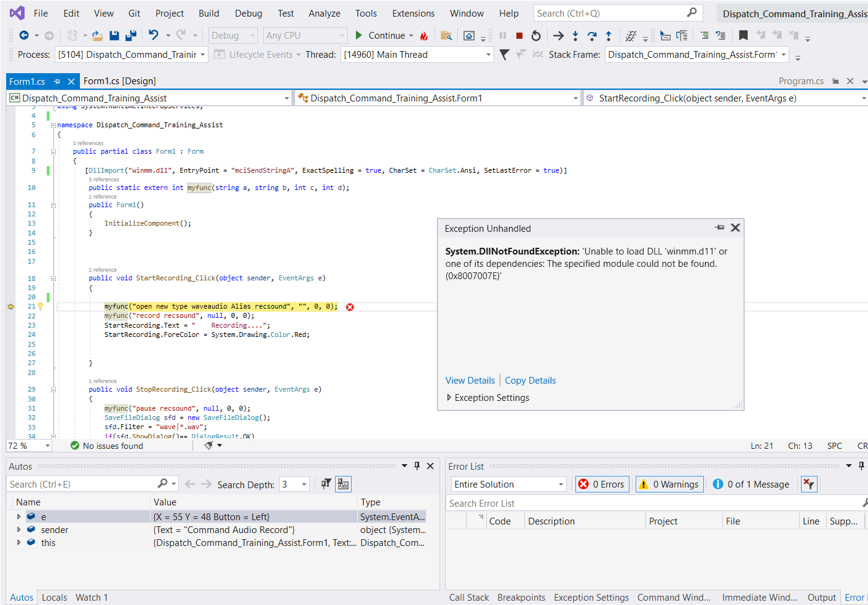This screenshot has width=868, height=605.
Task: Open the Stack Frame dropdown
Action: click(x=697, y=55)
